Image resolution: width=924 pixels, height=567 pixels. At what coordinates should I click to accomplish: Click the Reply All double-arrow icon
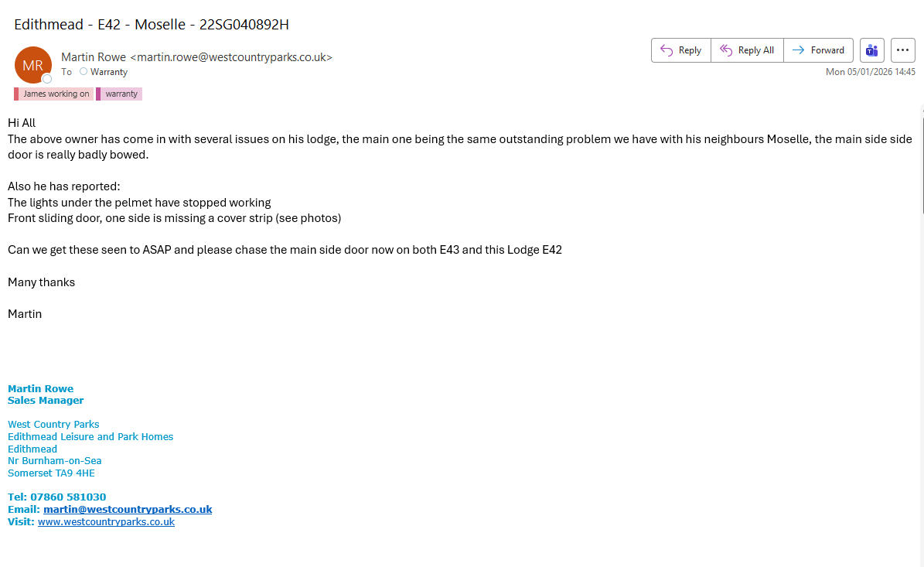pos(725,50)
